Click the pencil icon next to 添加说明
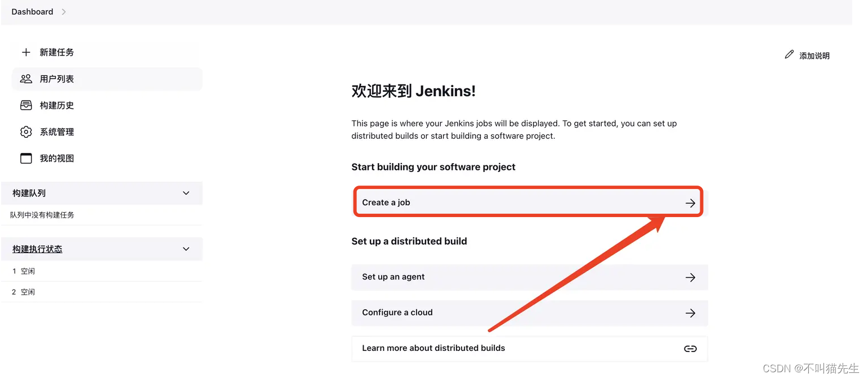 [789, 55]
